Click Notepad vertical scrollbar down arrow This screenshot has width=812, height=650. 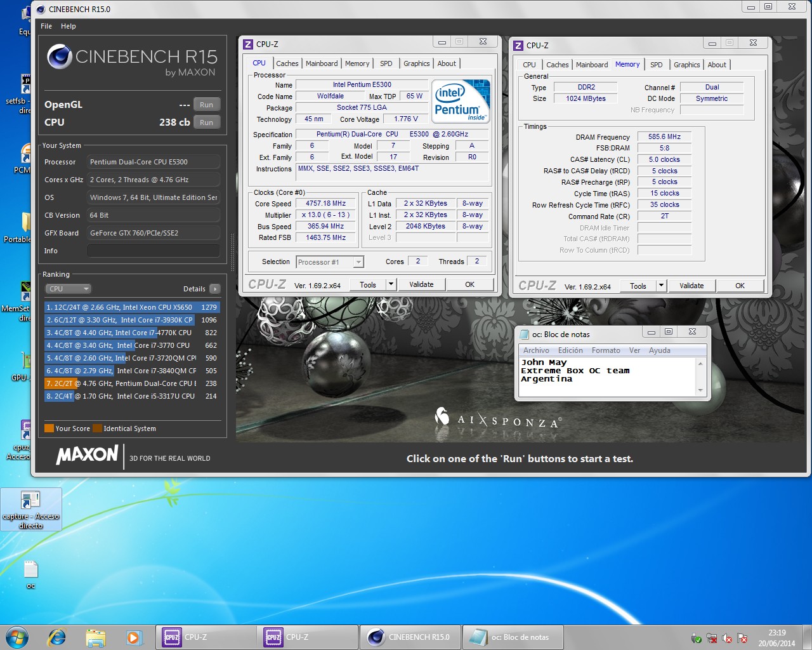tap(701, 390)
